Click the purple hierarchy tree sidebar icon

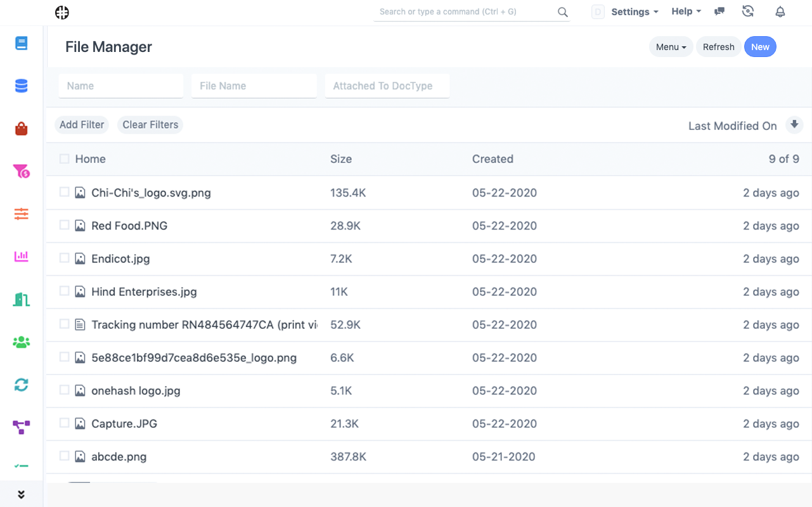pos(22,427)
